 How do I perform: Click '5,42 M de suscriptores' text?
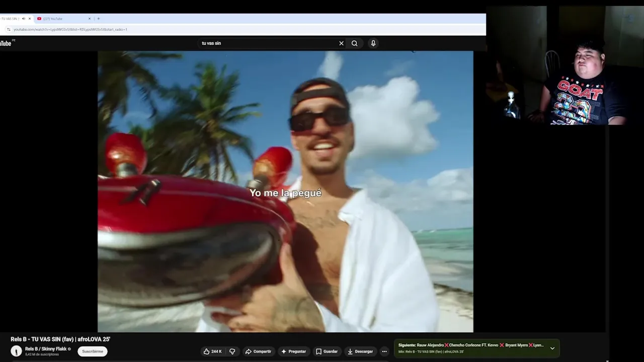coord(42,354)
